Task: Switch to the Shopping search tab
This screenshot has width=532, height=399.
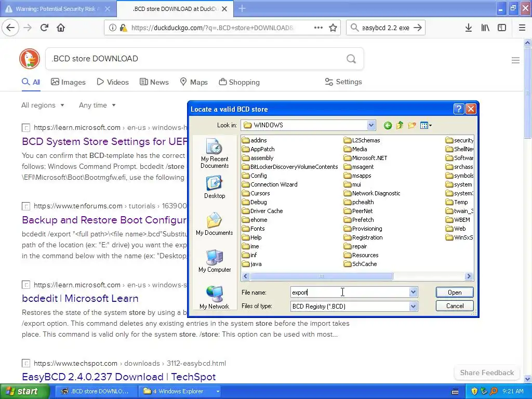Action: 239,82
